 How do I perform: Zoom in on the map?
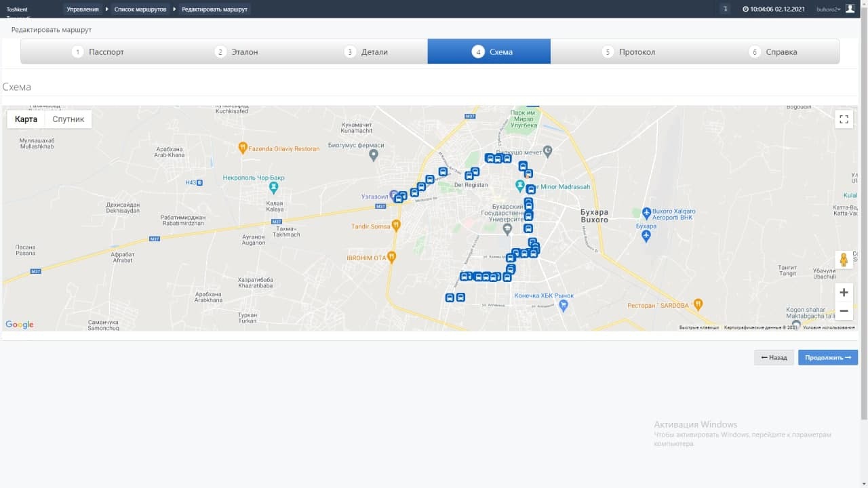click(844, 292)
